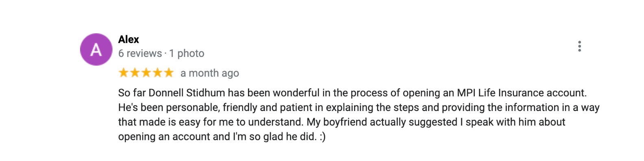Select the second gold rating star

[135, 73]
